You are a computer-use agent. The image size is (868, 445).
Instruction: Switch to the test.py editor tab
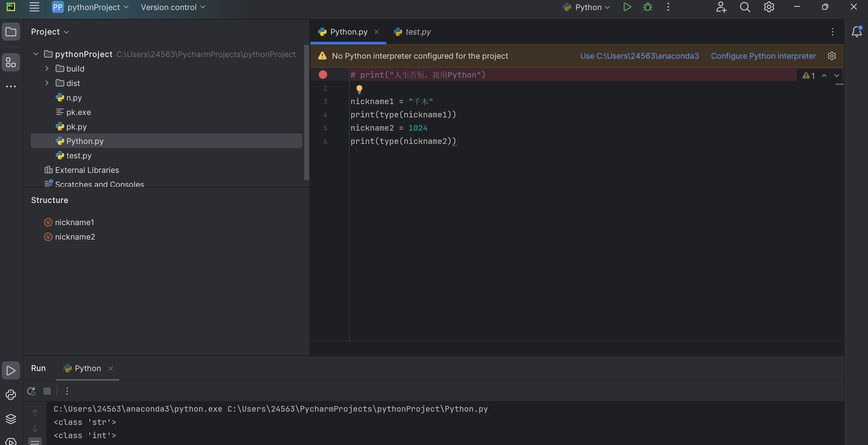[417, 32]
